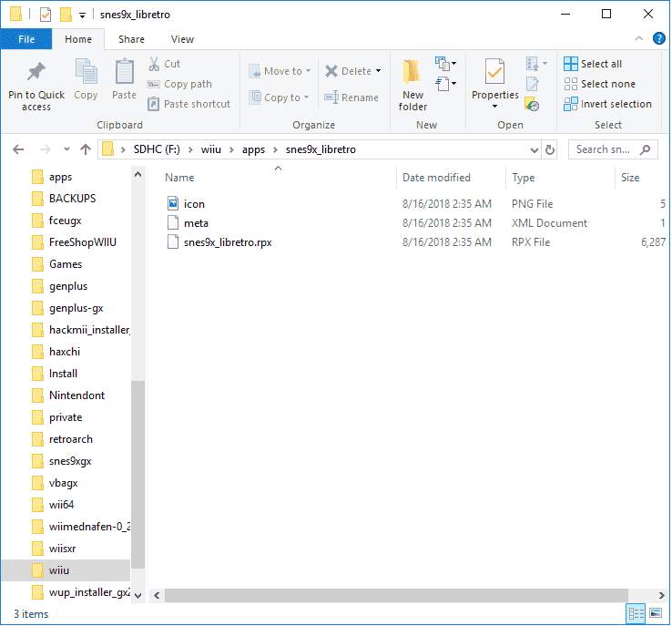The height and width of the screenshot is (626, 672).
Task: Expand address bar previous locations dropdown
Action: tap(534, 150)
